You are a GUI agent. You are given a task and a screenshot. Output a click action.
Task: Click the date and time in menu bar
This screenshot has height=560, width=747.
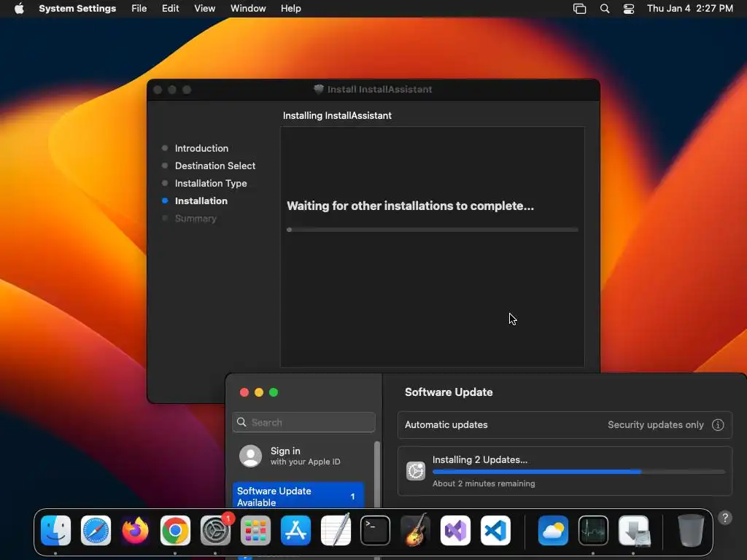(x=690, y=9)
